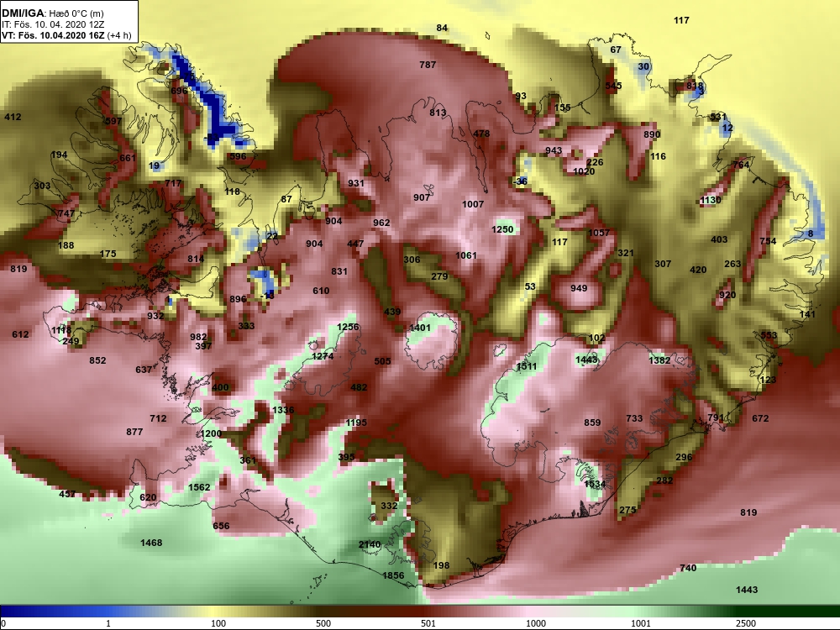This screenshot has width=840, height=630.
Task: Click the map value 1468
Action: (x=151, y=543)
